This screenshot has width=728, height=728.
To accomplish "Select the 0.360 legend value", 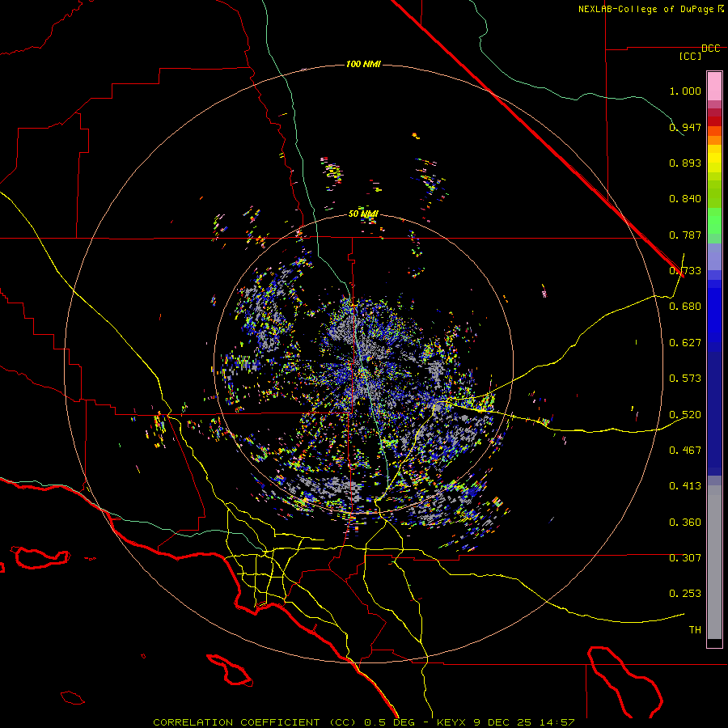I will pyautogui.click(x=685, y=523).
